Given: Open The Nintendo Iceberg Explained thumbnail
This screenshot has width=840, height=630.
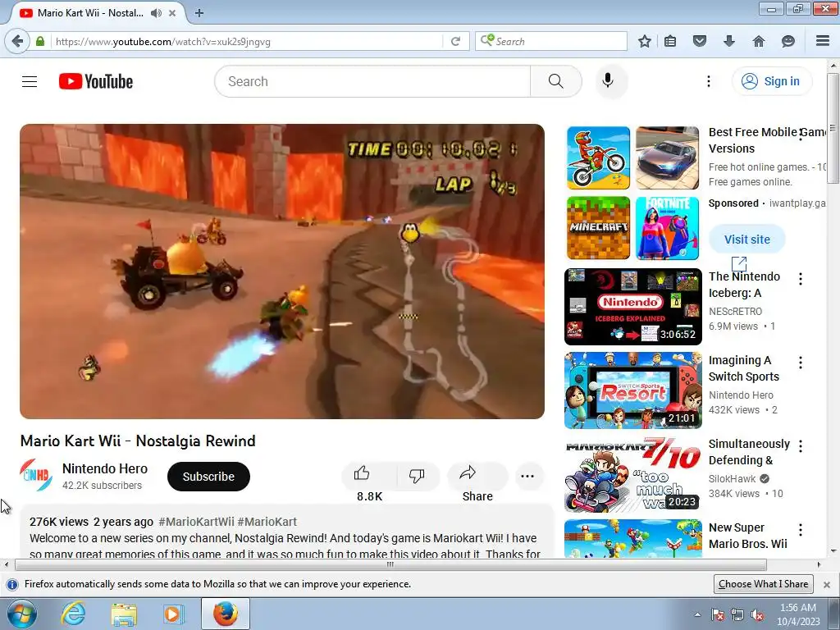Looking at the screenshot, I should click(633, 307).
